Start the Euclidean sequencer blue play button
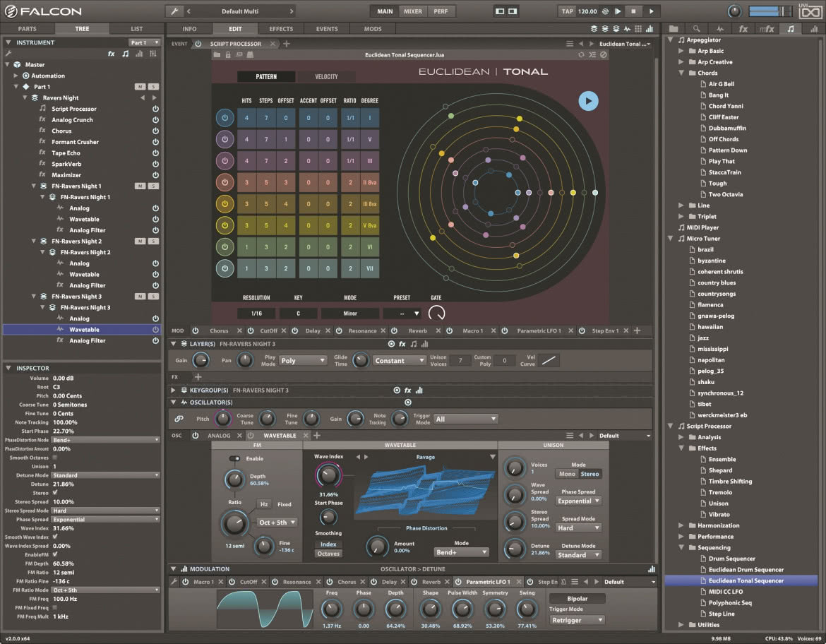This screenshot has height=644, width=826. [588, 101]
